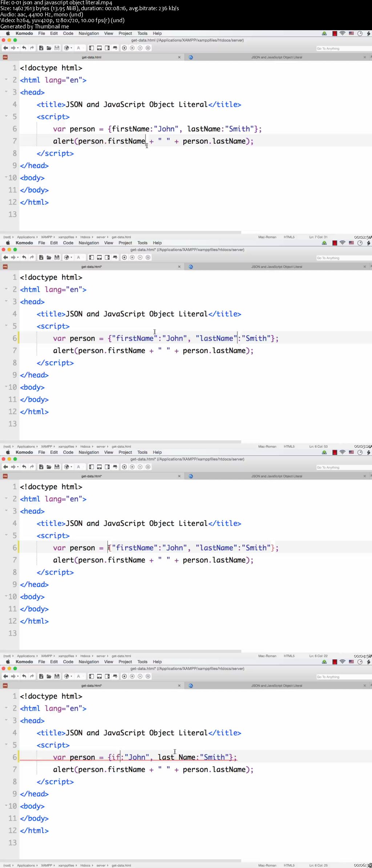Open the Mac-Roman encoding dropdown below the top frame

[267, 237]
